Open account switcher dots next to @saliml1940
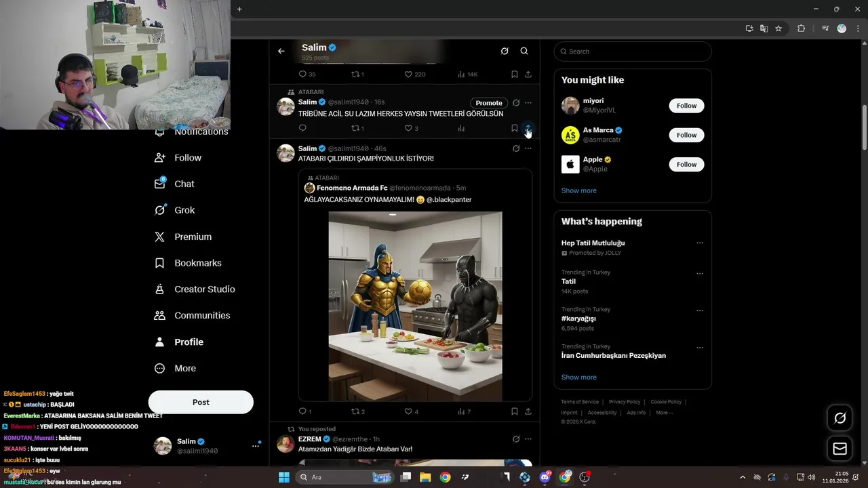 pos(256,445)
